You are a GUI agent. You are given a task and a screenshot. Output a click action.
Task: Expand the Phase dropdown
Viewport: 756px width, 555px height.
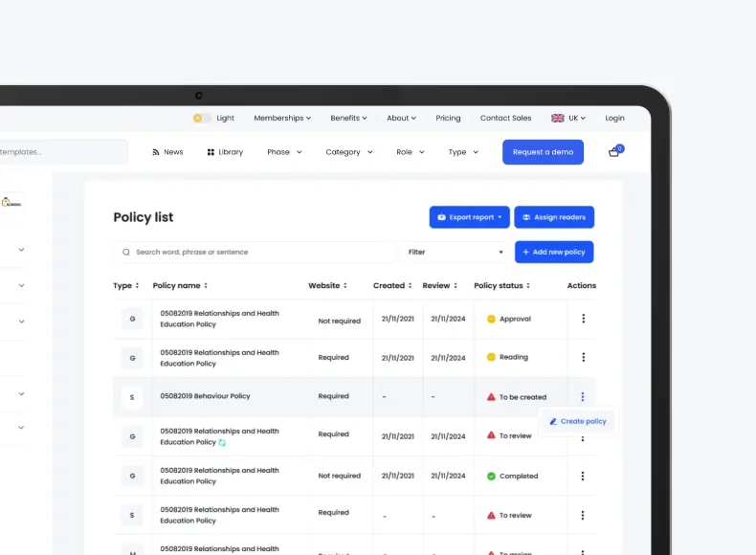click(284, 152)
